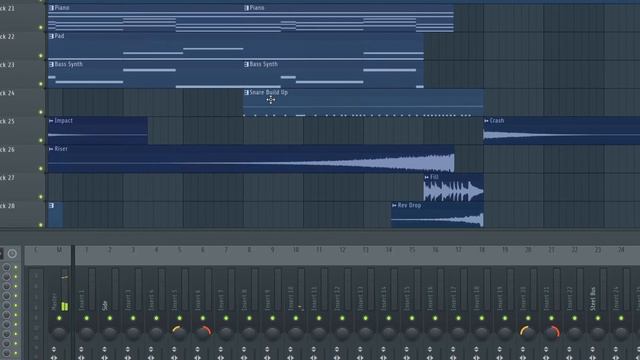Open the second Bass Synth clip menu icon
Image resolution: width=640 pixels, height=360 pixels.
[x=246, y=64]
